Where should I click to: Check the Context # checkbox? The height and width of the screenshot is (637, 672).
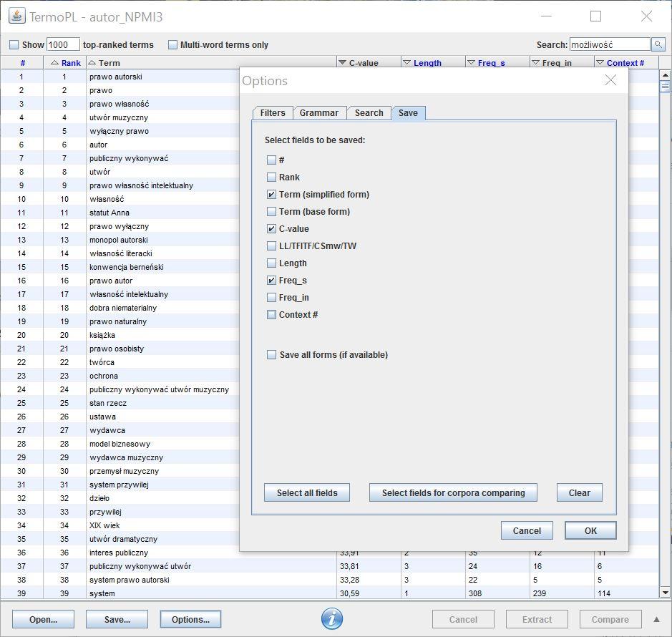point(271,314)
